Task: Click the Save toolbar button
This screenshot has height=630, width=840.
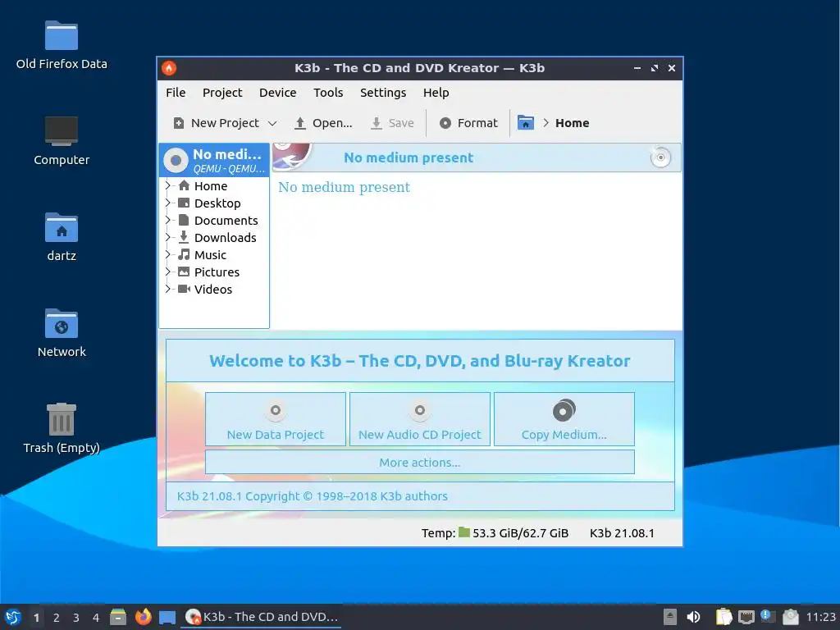Action: (x=393, y=123)
